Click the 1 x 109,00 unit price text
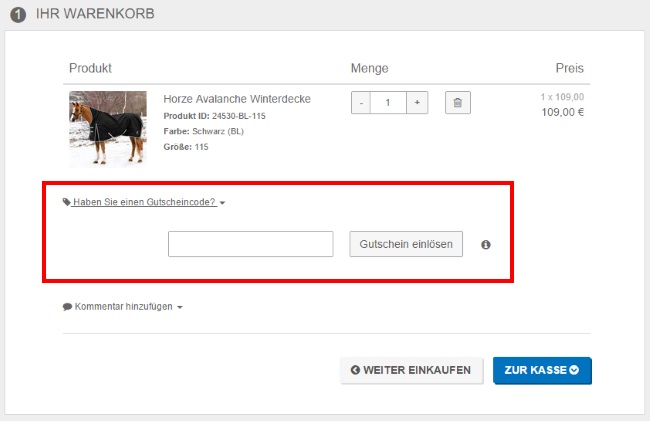650x421 pixels. [x=562, y=97]
